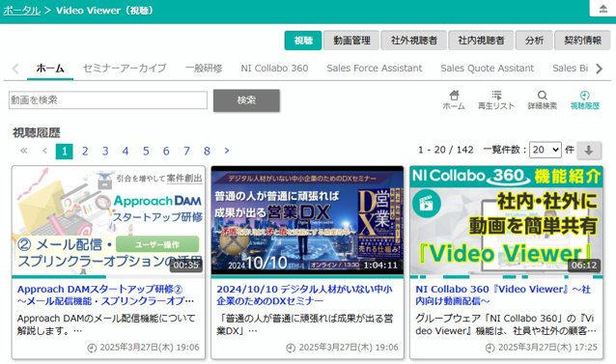This screenshot has width=616, height=364.
Task: Follow the ポータル breadcrumb link
Action: click(x=21, y=11)
